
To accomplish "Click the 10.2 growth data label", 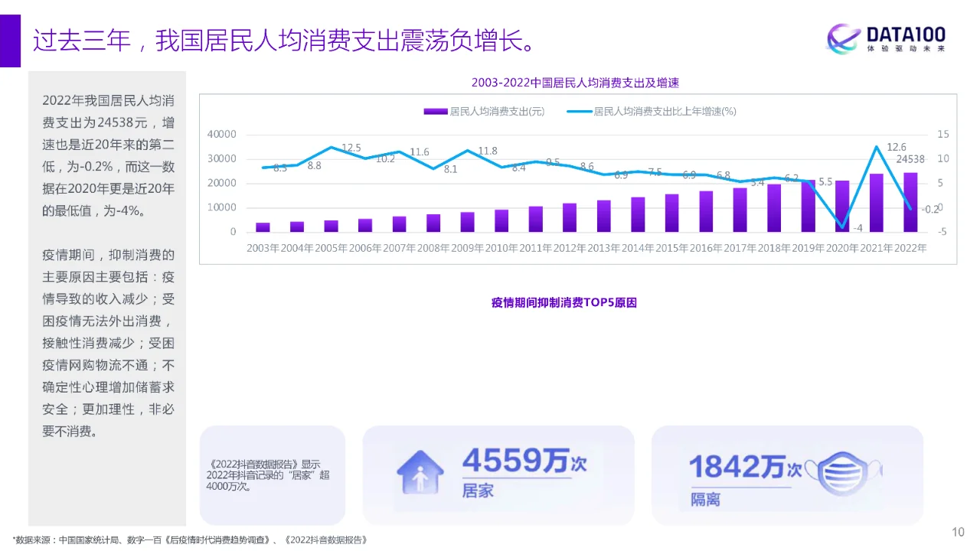I will tap(385, 159).
